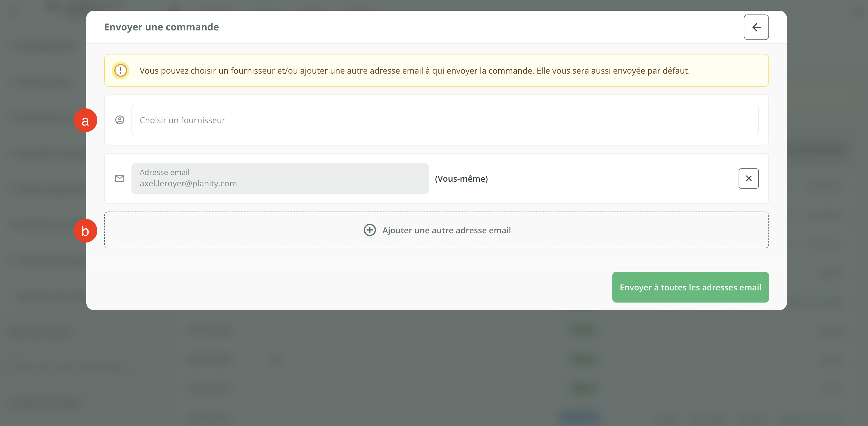The image size is (868, 426).
Task: Click the plus circle icon
Action: tap(369, 230)
